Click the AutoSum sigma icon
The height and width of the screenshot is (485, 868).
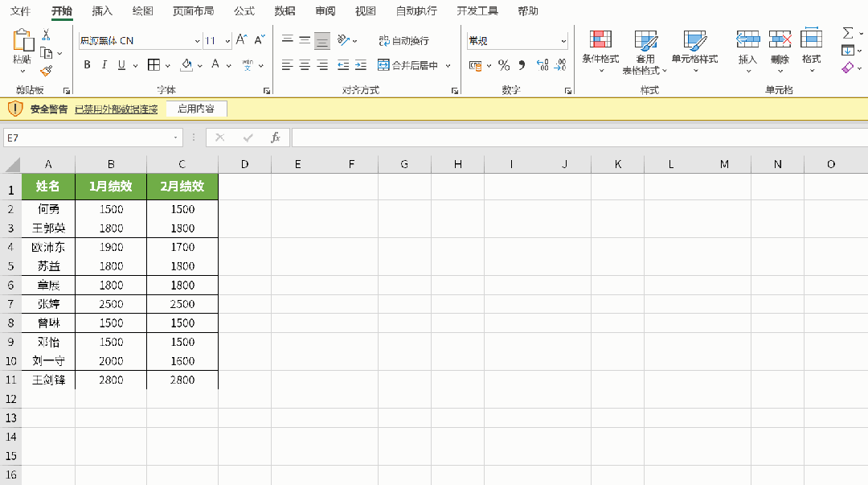pyautogui.click(x=848, y=33)
